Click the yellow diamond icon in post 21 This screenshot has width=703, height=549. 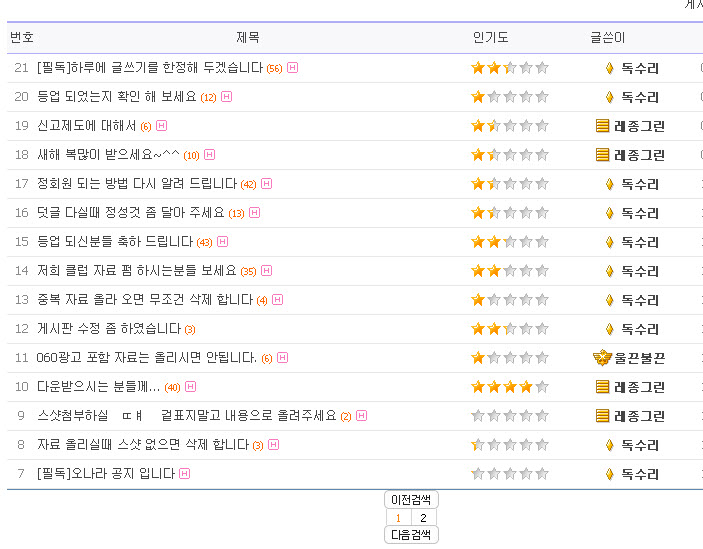point(609,68)
